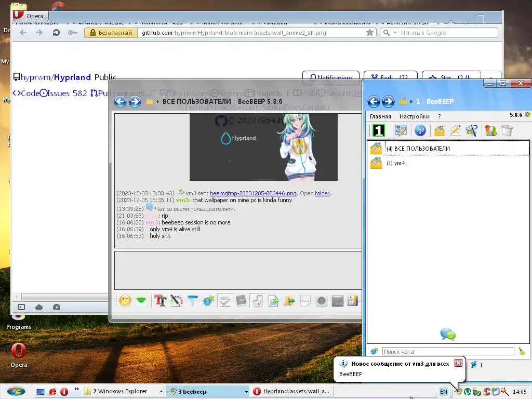The width and height of the screenshot is (532, 399).
Task: Select ВСЕ ПОЛЬЗОВАТЕЛИ chat in list
Action: click(x=449, y=148)
